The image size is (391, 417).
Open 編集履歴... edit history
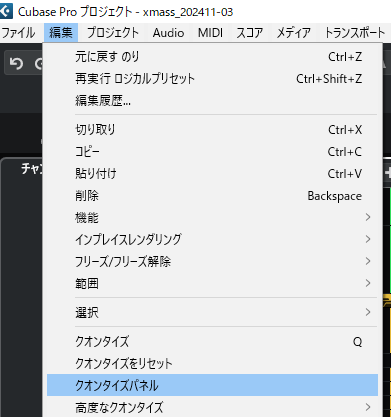212,101
